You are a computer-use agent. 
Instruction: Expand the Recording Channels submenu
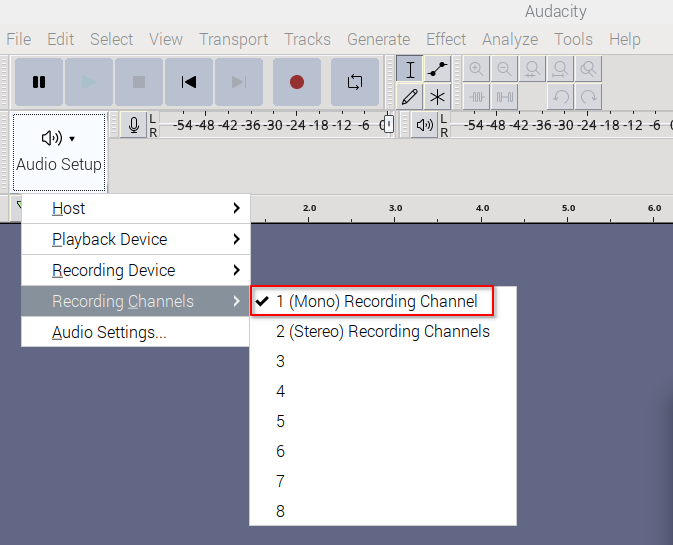click(x=136, y=301)
